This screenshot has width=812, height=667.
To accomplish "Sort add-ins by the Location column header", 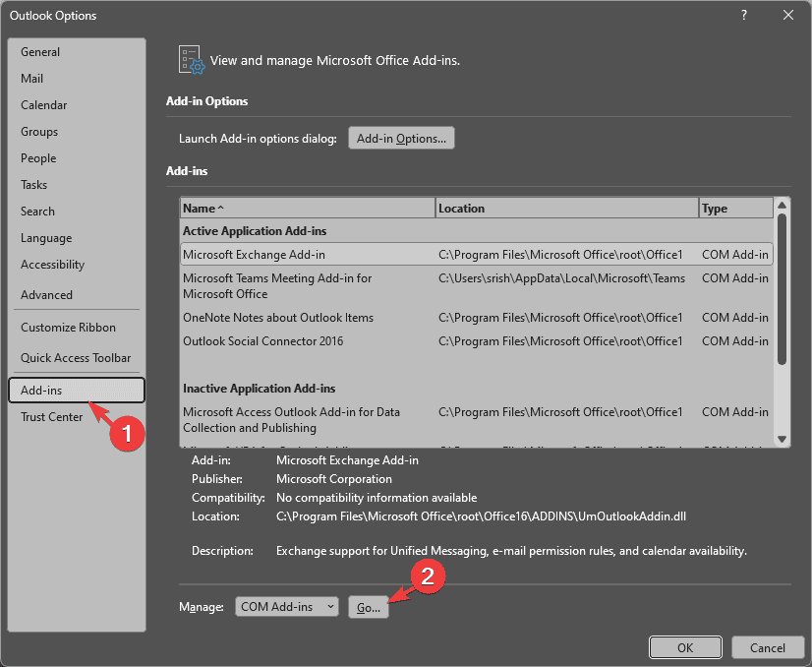I will (567, 209).
